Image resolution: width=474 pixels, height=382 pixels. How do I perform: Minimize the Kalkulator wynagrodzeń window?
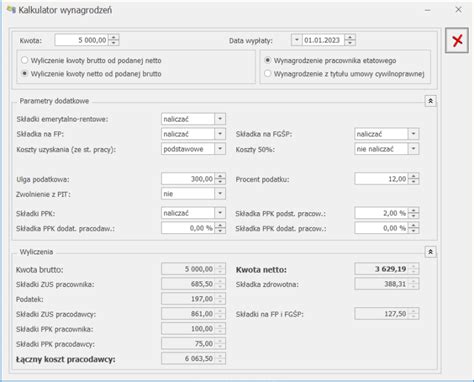pos(428,10)
